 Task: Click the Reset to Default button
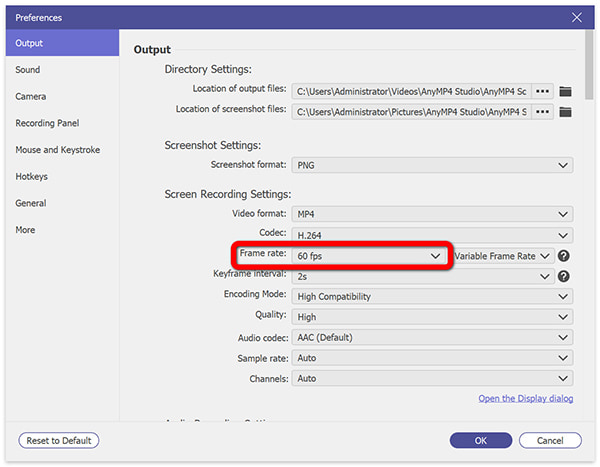click(x=59, y=441)
